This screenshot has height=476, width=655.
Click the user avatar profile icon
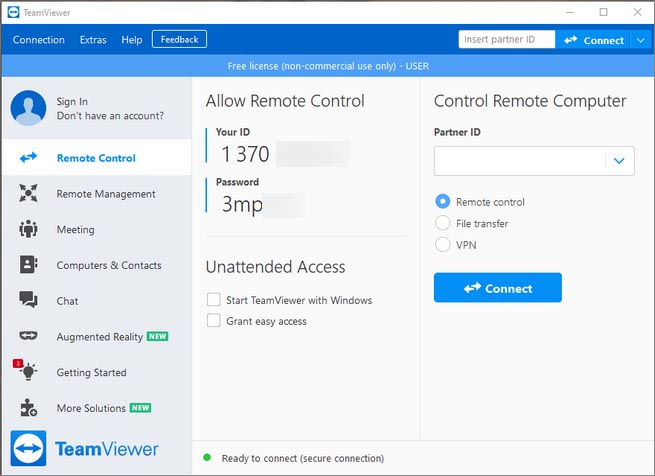click(28, 108)
